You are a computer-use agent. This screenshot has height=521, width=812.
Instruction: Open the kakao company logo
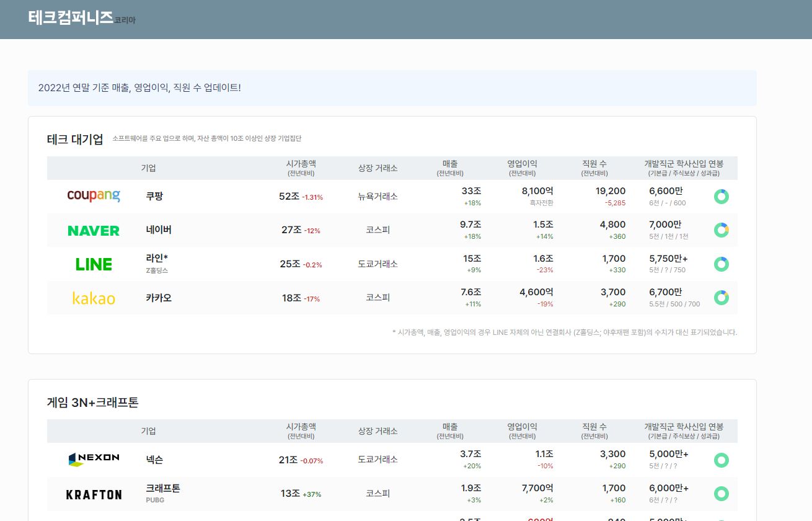(94, 298)
